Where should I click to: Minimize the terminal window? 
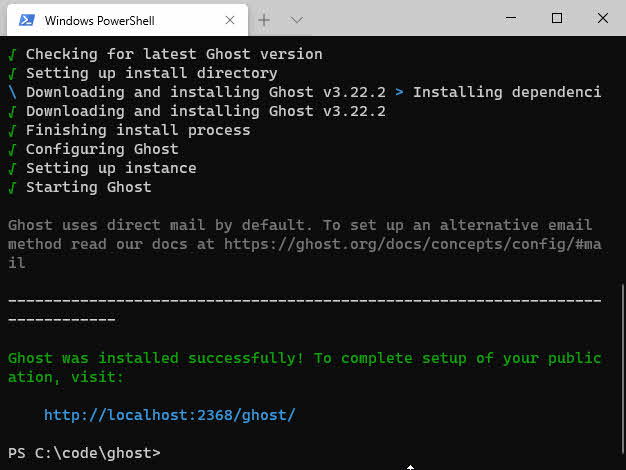click(510, 18)
